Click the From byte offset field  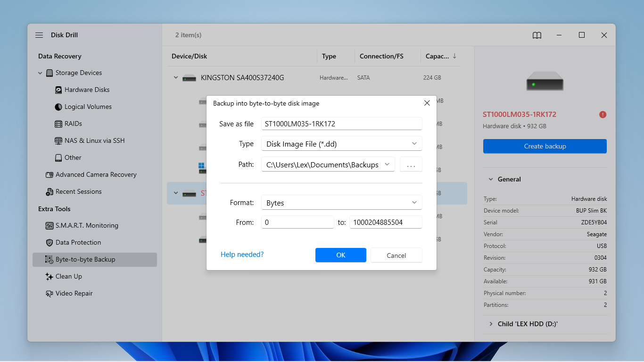click(297, 222)
